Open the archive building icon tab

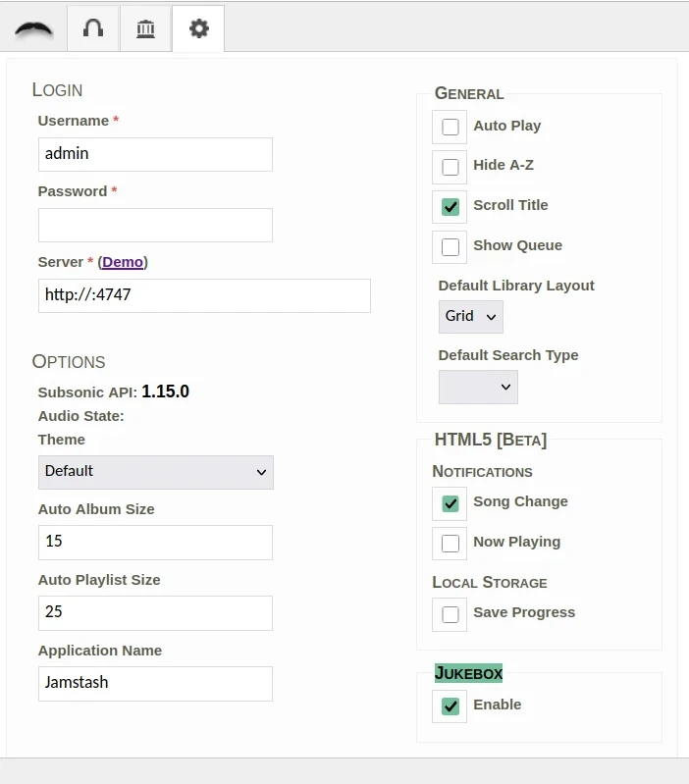coord(146,28)
